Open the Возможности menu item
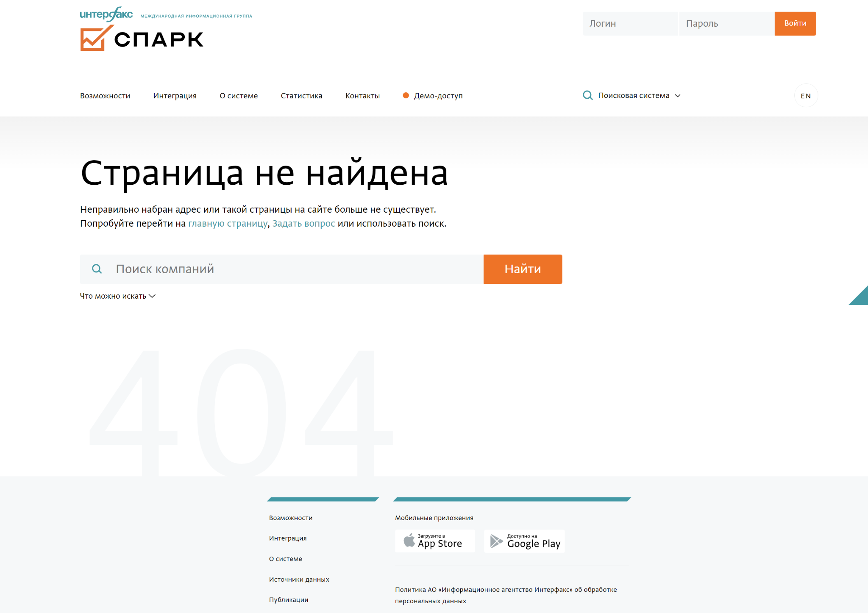The width and height of the screenshot is (868, 613). coord(105,96)
